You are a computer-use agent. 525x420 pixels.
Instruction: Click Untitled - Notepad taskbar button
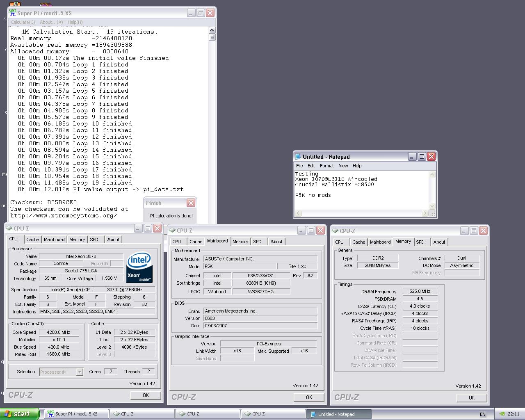tap(339, 414)
